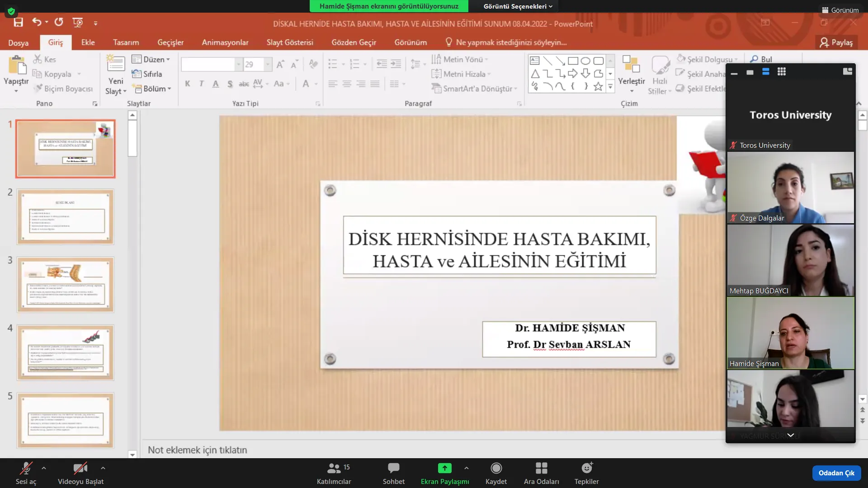The height and width of the screenshot is (488, 868).
Task: Click the Paylaş share button
Action: 836,42
